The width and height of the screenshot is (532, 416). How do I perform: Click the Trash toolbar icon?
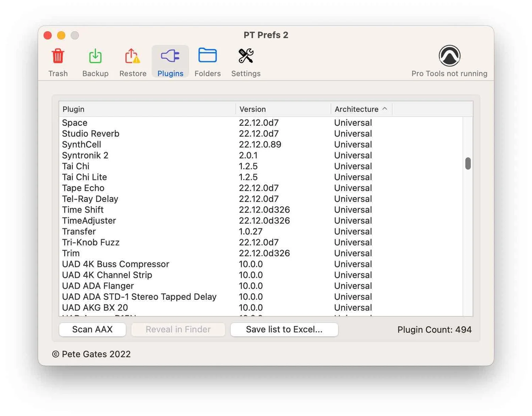click(x=58, y=61)
